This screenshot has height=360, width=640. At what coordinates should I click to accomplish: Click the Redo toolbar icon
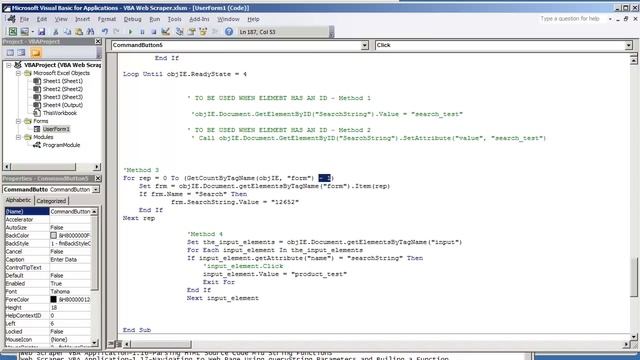tap(116, 31)
